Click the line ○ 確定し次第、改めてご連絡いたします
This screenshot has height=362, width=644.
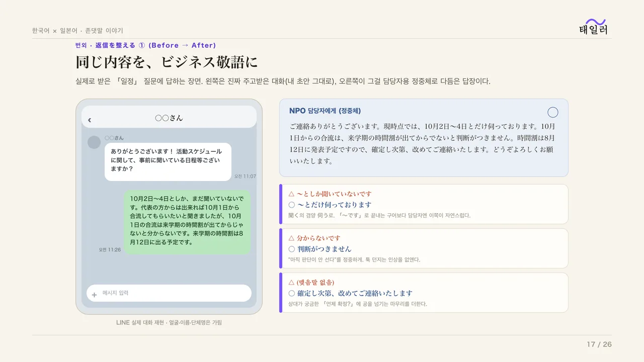(x=351, y=293)
